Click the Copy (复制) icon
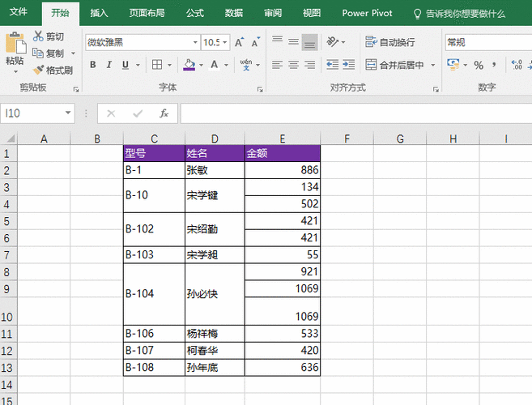This screenshot has width=532, height=405. coord(38,53)
